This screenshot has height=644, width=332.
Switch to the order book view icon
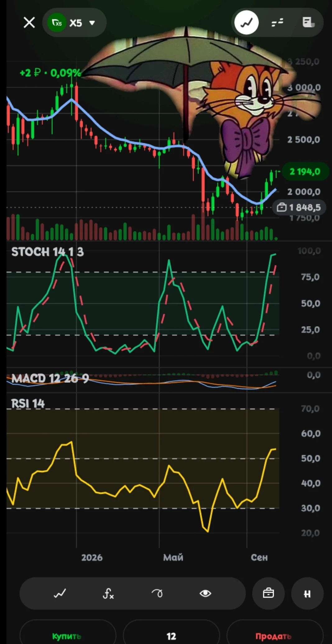(x=277, y=23)
